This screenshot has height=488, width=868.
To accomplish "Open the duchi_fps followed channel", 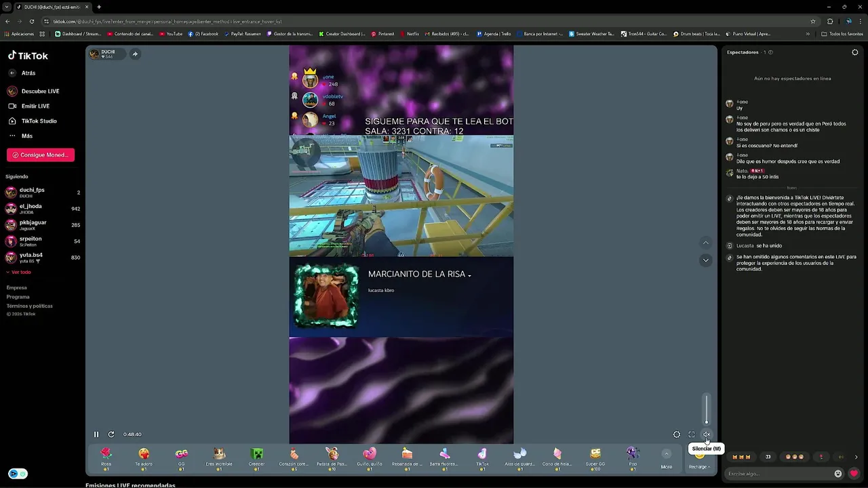I will click(x=43, y=192).
